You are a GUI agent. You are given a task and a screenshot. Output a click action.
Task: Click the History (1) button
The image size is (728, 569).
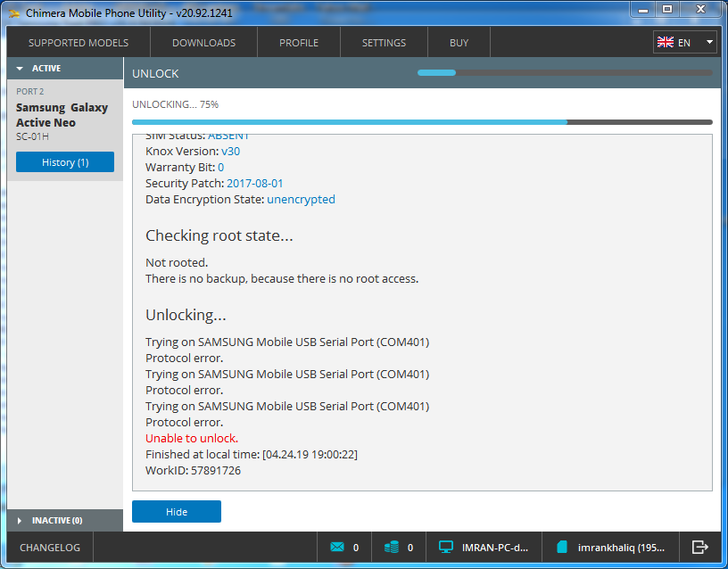tap(65, 162)
